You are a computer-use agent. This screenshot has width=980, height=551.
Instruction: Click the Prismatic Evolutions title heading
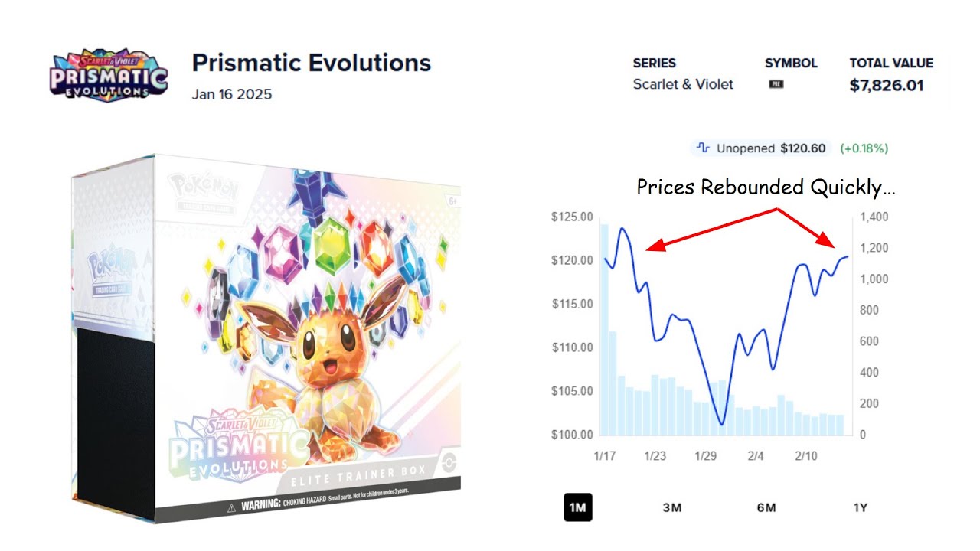[x=311, y=63]
